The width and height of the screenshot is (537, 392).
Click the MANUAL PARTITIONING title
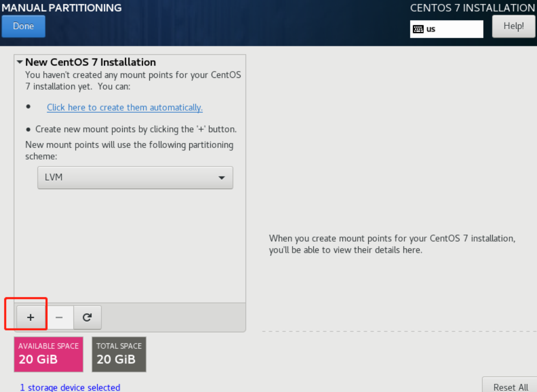[x=62, y=8]
